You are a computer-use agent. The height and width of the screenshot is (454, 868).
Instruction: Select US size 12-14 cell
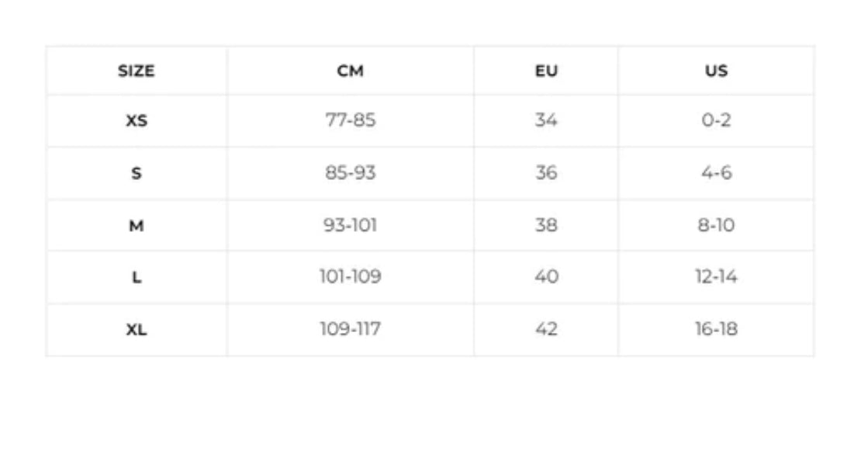coord(716,277)
